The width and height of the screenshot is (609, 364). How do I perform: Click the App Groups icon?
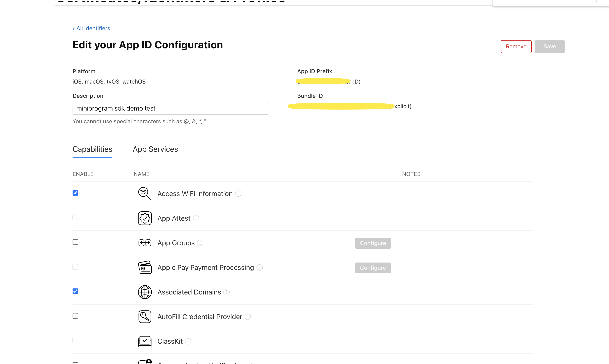tap(145, 243)
